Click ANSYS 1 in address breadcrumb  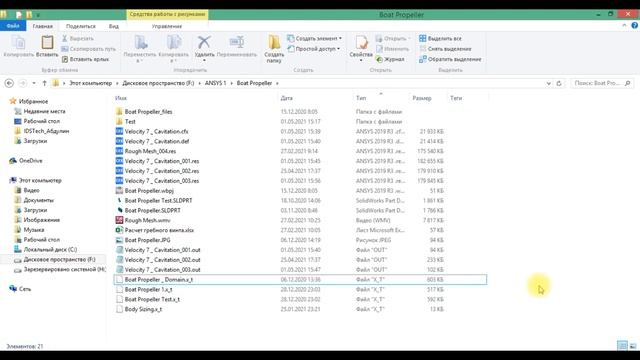pos(216,83)
